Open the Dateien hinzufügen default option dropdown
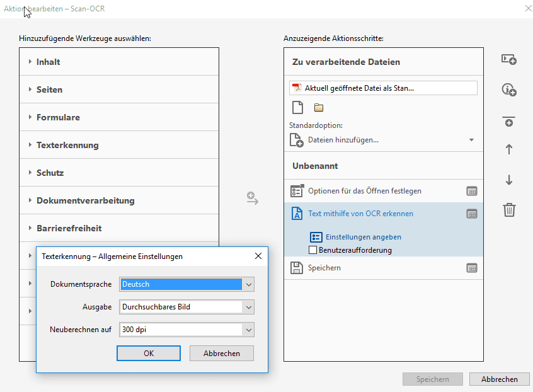This screenshot has width=533, height=392. [471, 140]
